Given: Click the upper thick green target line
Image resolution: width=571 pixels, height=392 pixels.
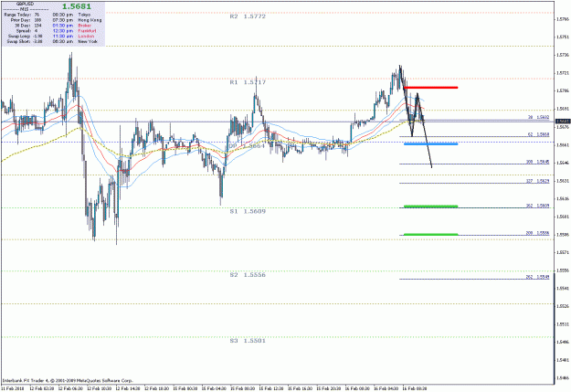Looking at the screenshot, I should tap(431, 207).
